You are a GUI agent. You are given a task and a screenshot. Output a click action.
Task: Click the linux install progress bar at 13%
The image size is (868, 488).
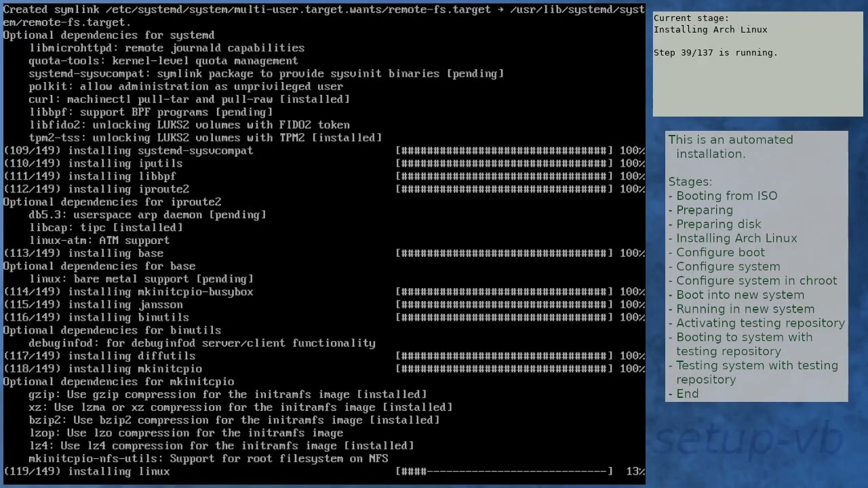point(504,471)
